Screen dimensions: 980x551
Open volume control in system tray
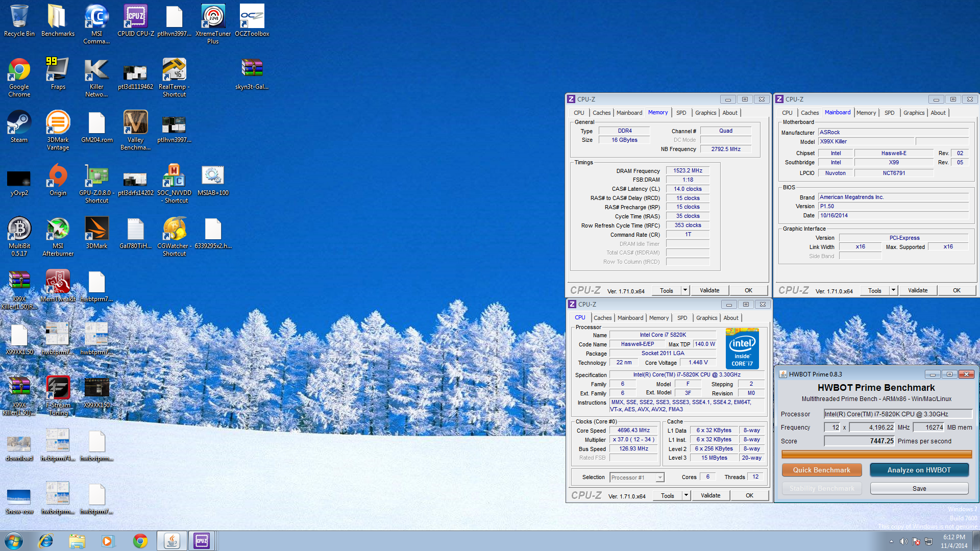[x=903, y=541]
